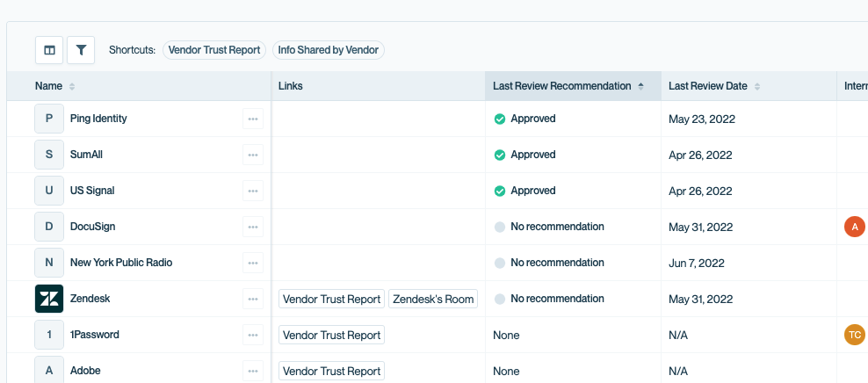The height and width of the screenshot is (383, 868).
Task: Open the more options menu for SumAll
Action: tap(253, 155)
